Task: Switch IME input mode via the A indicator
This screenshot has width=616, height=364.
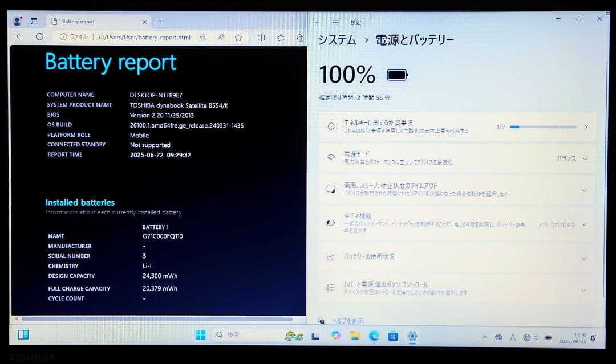Action: 512,336
